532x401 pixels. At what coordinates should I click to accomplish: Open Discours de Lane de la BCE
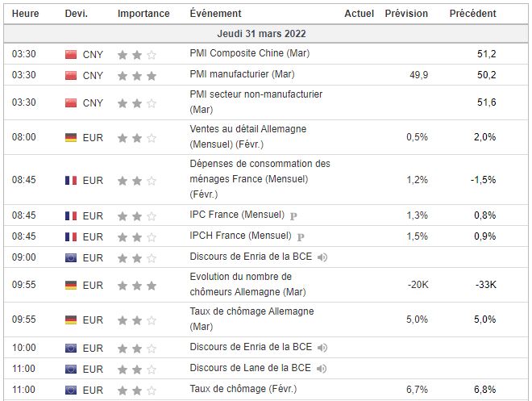pyautogui.click(x=250, y=369)
